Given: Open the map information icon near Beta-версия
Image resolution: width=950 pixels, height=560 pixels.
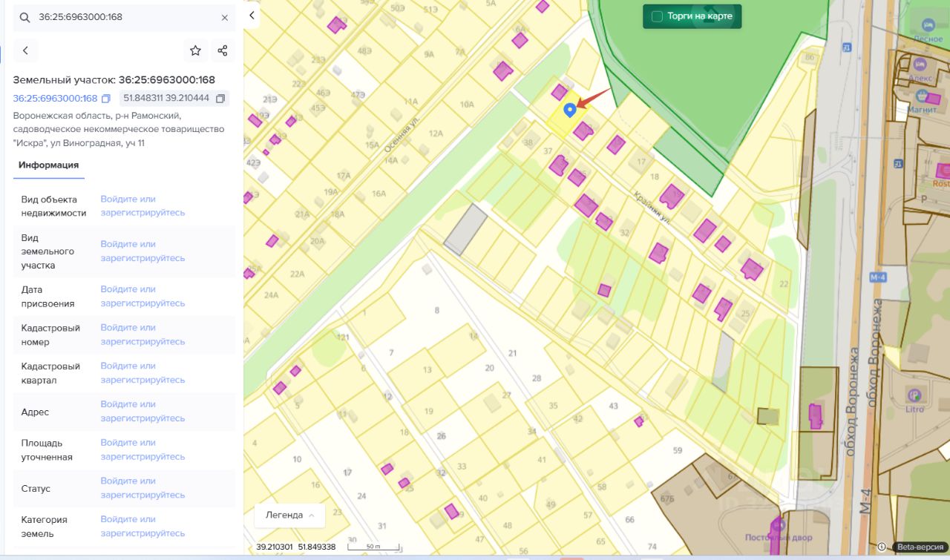Looking at the screenshot, I should click(x=882, y=547).
